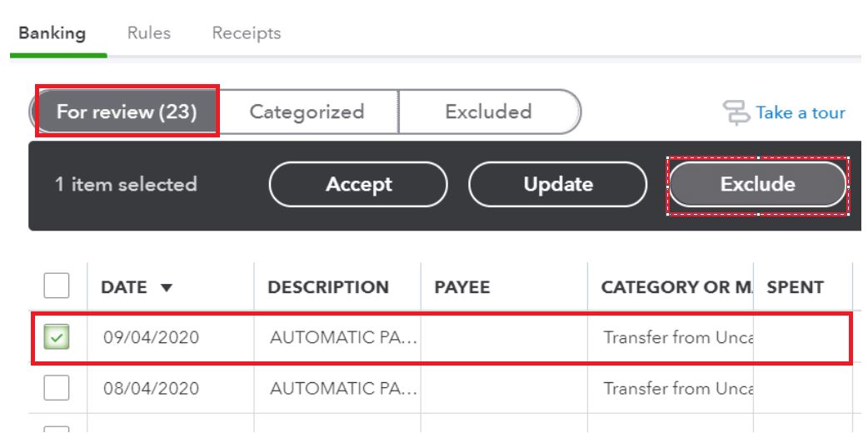The image size is (868, 443).
Task: Sort by the PAYEE column header
Action: tap(461, 288)
